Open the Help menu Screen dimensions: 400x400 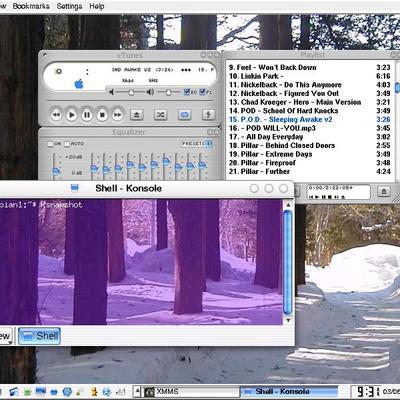[97, 6]
